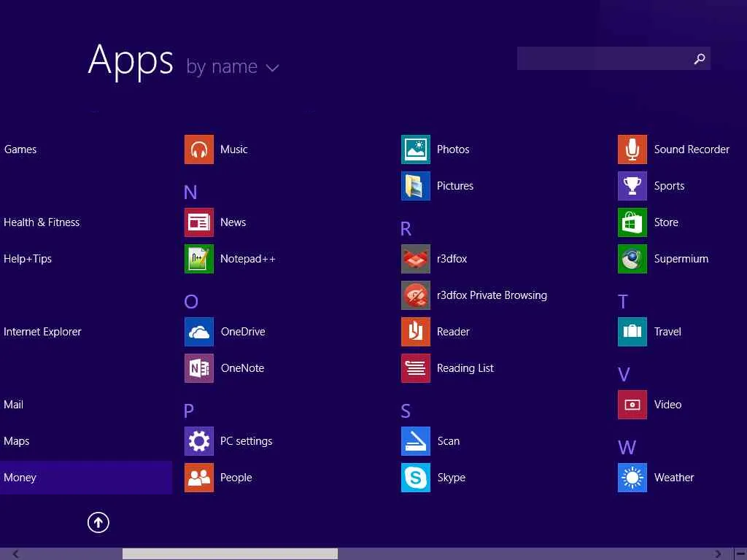
Task: Open the Skype icon
Action: click(x=415, y=478)
